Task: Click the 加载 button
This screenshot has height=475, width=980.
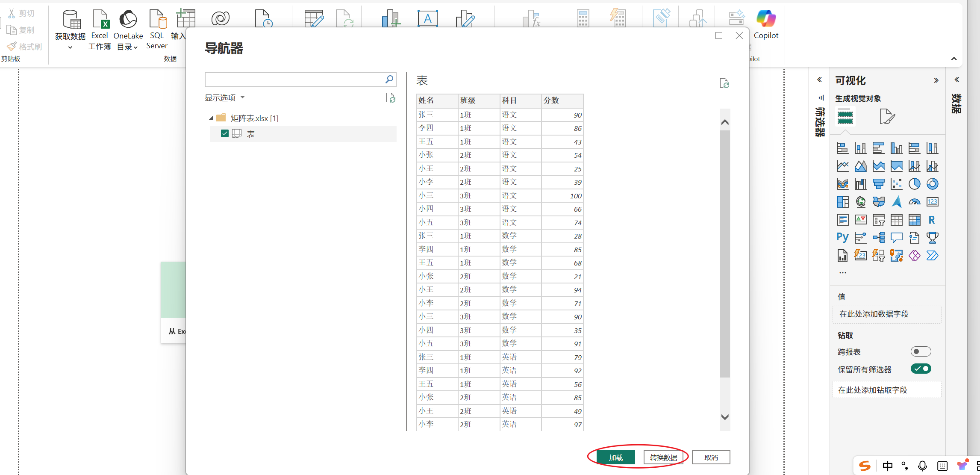Action: (x=615, y=457)
